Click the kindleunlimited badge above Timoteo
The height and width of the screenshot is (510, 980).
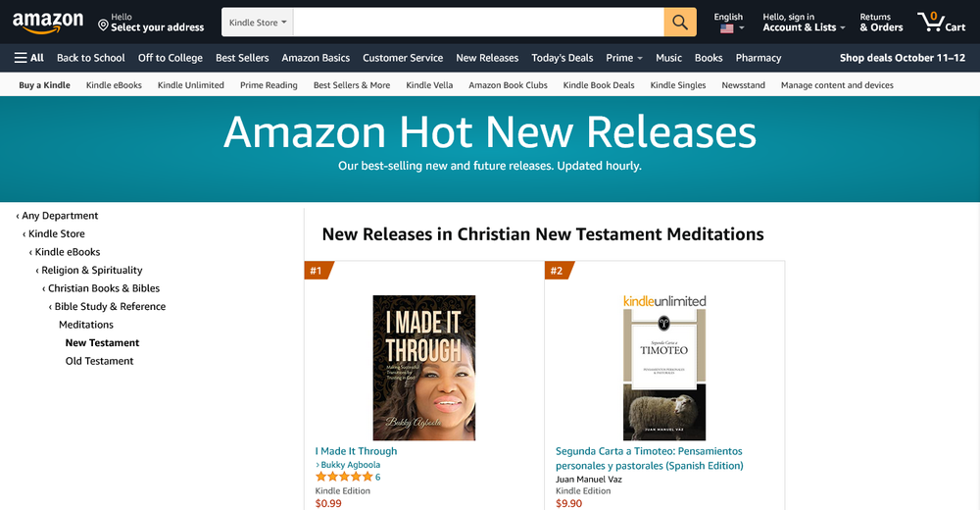[x=664, y=301]
